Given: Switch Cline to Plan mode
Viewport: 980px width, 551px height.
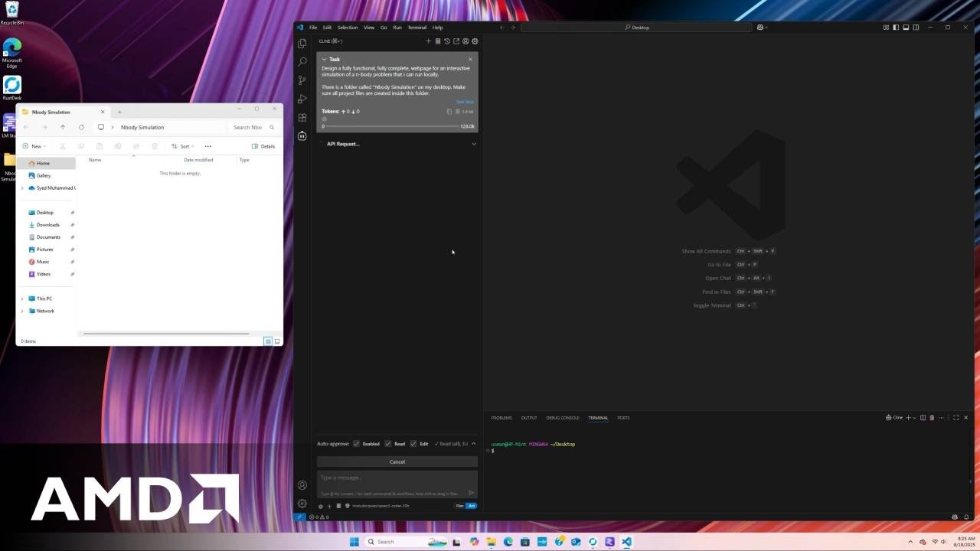Looking at the screenshot, I should point(460,506).
